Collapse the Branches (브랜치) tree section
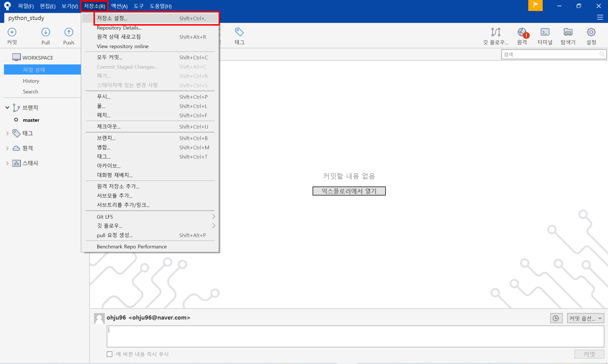The width and height of the screenshot is (608, 364). click(7, 107)
